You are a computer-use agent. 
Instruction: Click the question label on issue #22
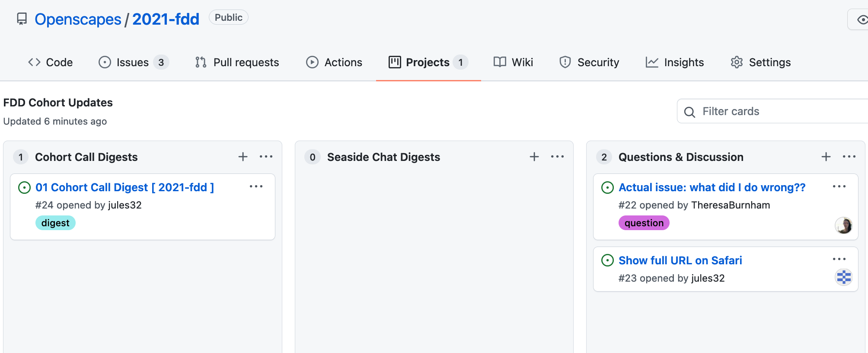pyautogui.click(x=644, y=223)
